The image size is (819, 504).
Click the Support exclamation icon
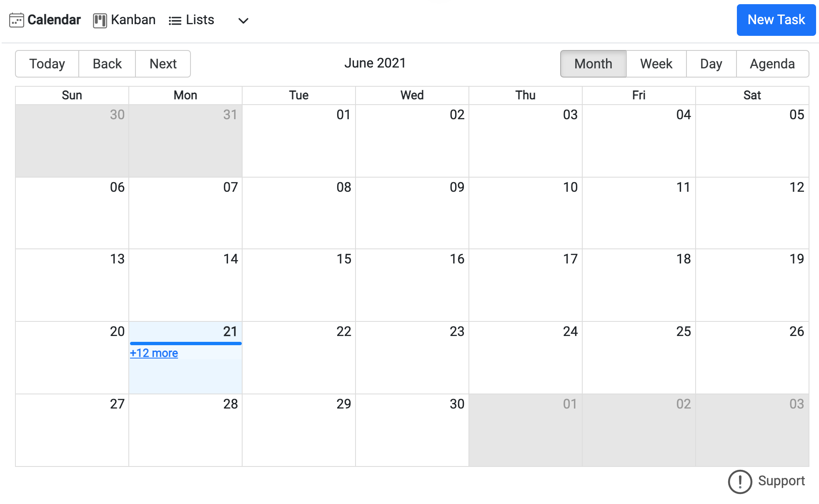pos(739,481)
